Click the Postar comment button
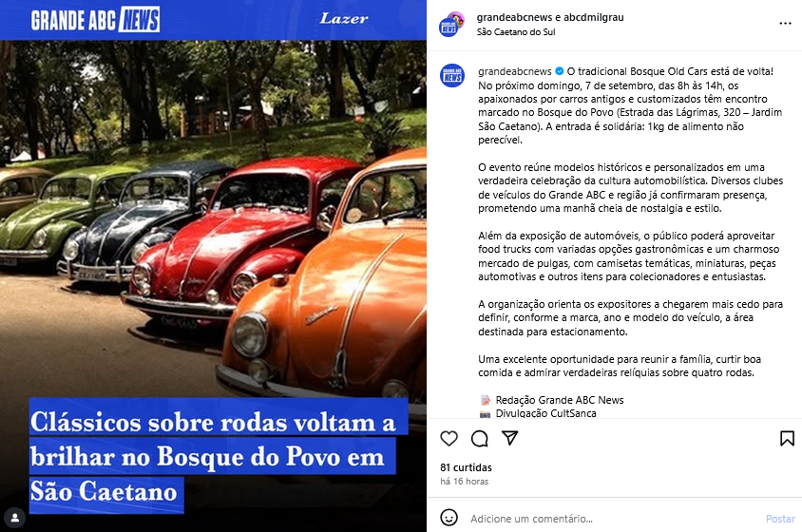 click(780, 518)
